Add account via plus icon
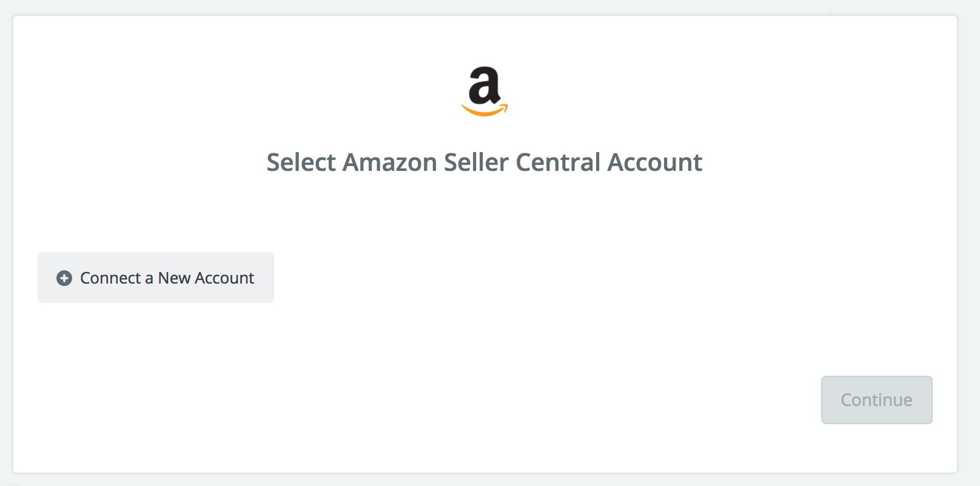The width and height of the screenshot is (980, 486). [x=64, y=278]
